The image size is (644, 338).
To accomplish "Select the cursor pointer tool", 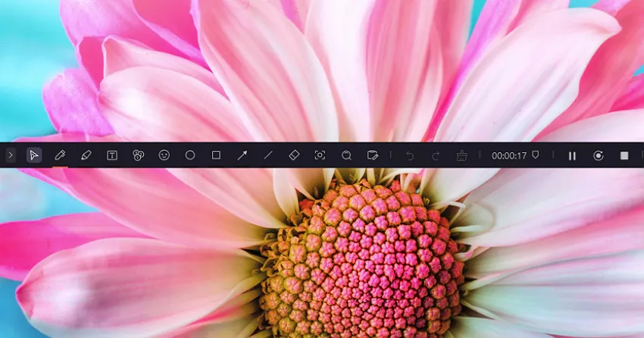I will coord(34,155).
